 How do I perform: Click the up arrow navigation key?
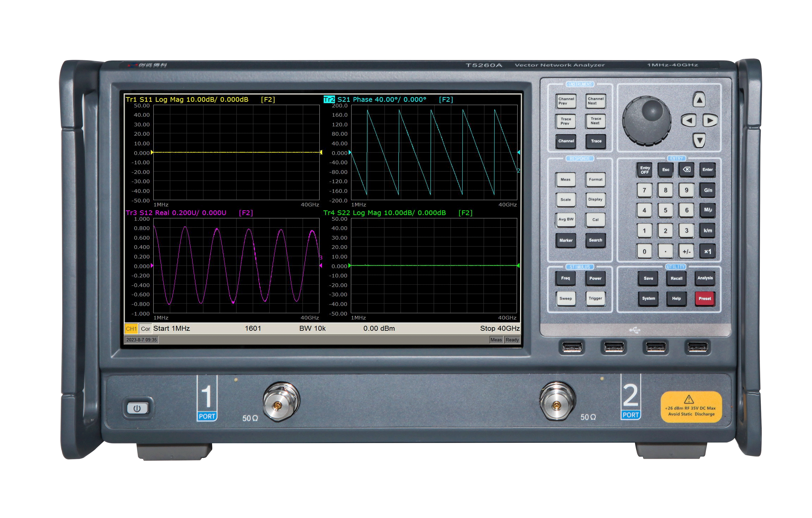click(x=699, y=100)
